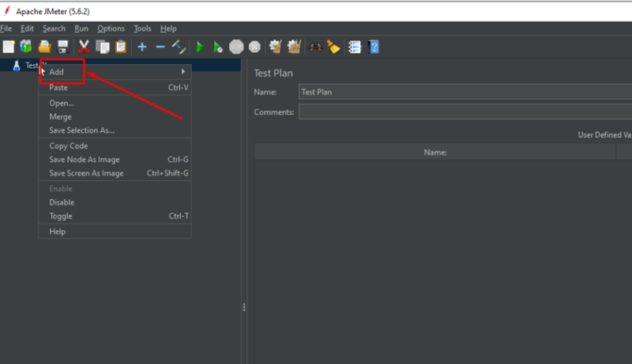Open the Run menu
632x364 pixels.
[x=81, y=28]
